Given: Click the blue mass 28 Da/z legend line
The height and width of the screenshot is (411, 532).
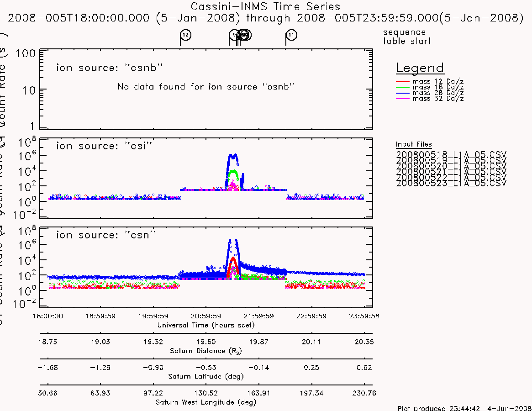Looking at the screenshot, I should tap(403, 93).
